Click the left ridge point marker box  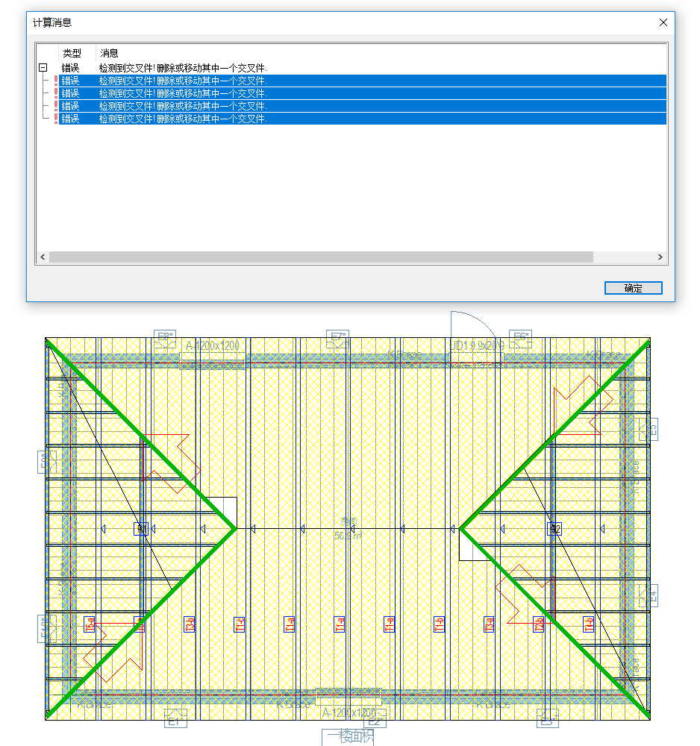pos(141,529)
